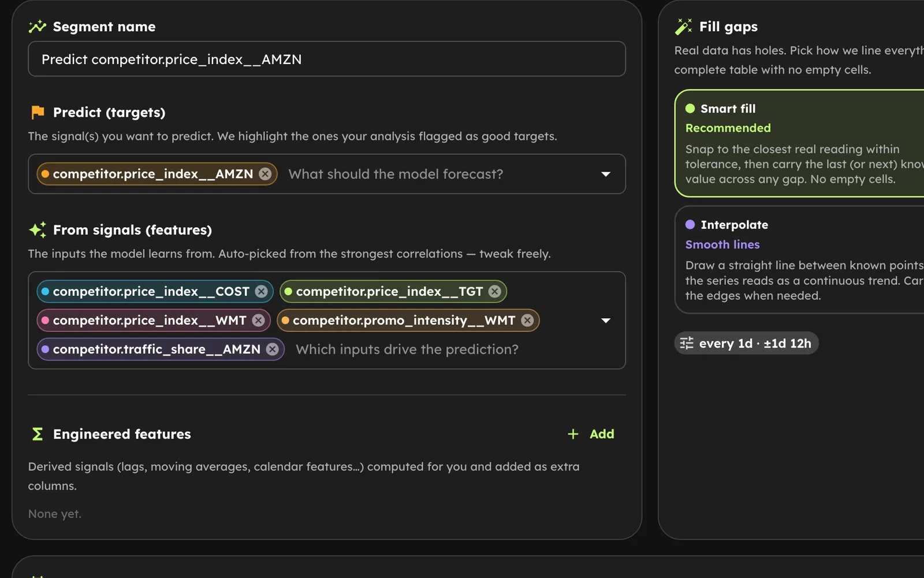Click the purple dot on traffic_share__AMZN chip
The width and height of the screenshot is (924, 578).
tap(45, 349)
